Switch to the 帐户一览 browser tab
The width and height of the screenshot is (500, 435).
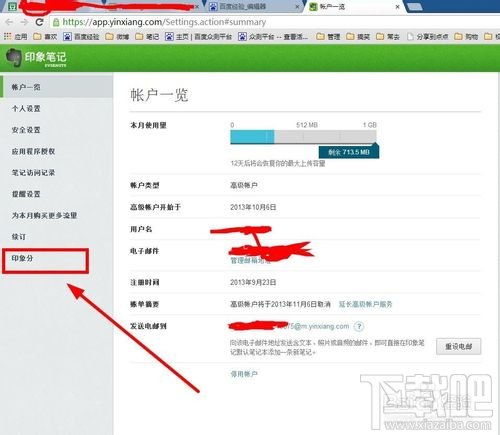pyautogui.click(x=354, y=7)
